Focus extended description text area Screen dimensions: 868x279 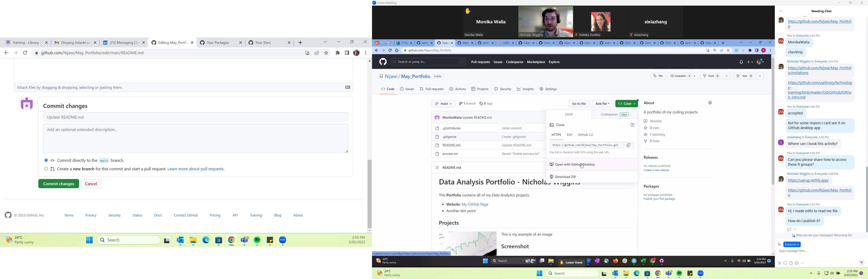click(196, 139)
